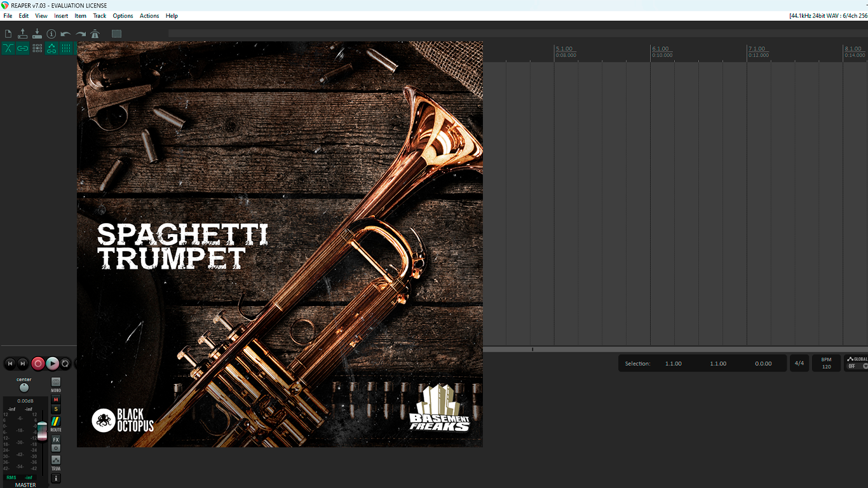Click the Spaghetti Trumpet cover image
Viewport: 868px width, 488px height.
pos(280,244)
